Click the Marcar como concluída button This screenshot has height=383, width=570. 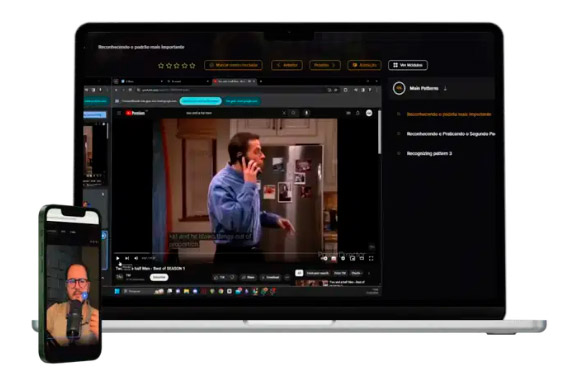pos(233,65)
